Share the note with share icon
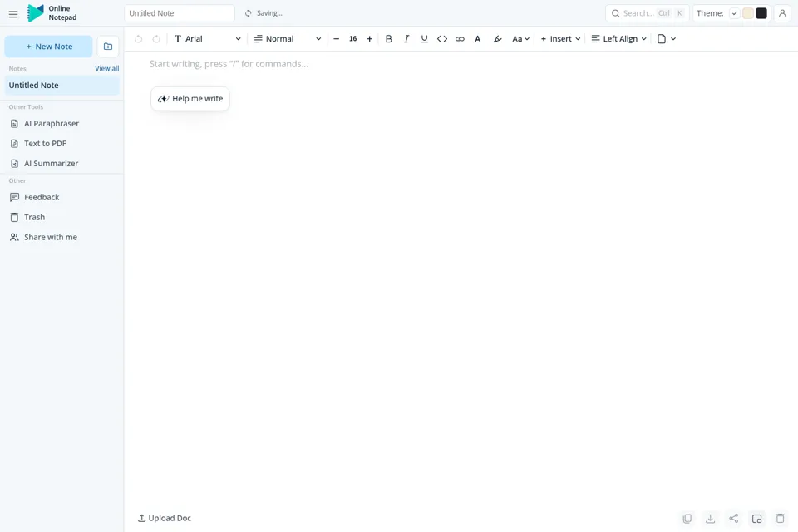 tap(733, 518)
